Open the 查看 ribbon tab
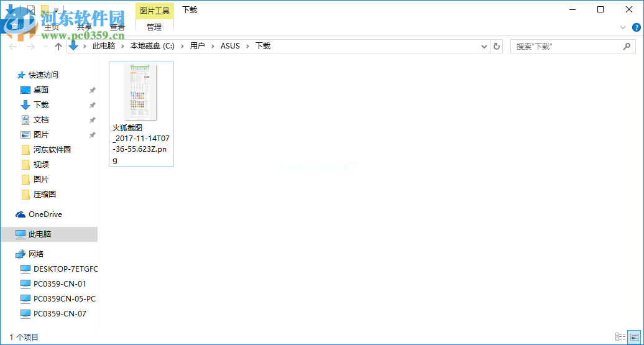Image resolution: width=644 pixels, height=345 pixels. [117, 27]
